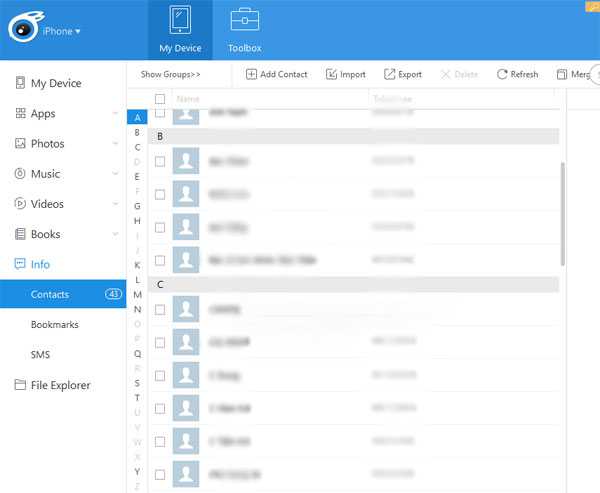
Task: Click the greyed Delete button
Action: pyautogui.click(x=459, y=74)
